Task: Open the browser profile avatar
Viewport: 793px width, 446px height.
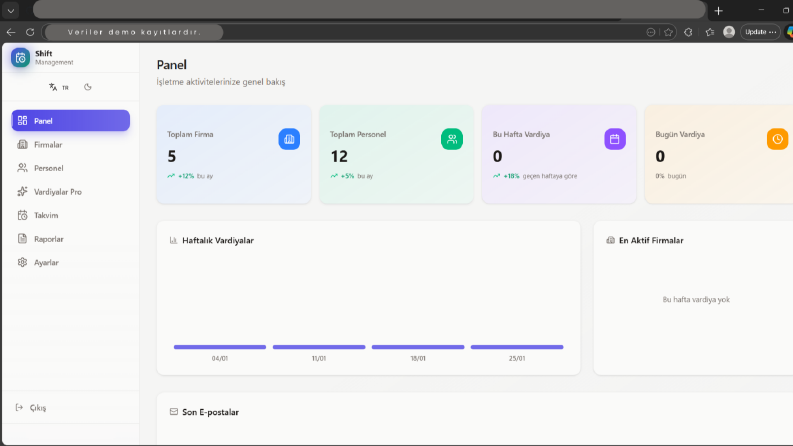Action: pos(729,32)
